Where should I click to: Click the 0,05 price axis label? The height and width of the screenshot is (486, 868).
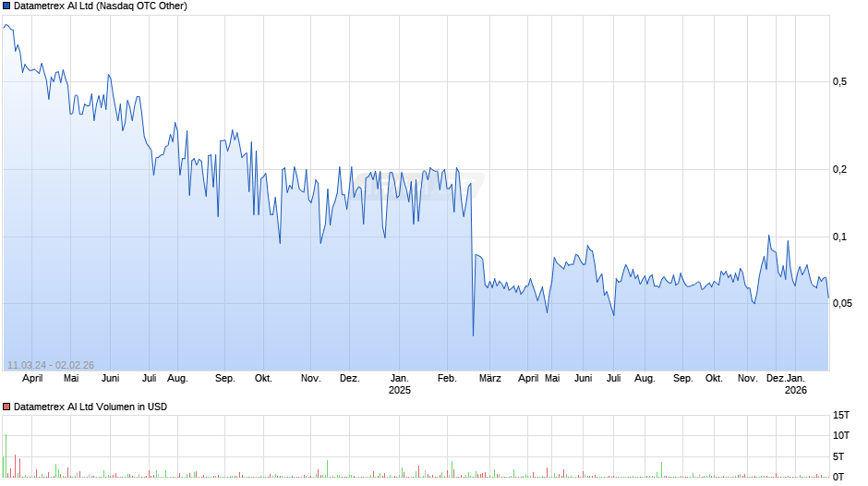click(x=842, y=304)
